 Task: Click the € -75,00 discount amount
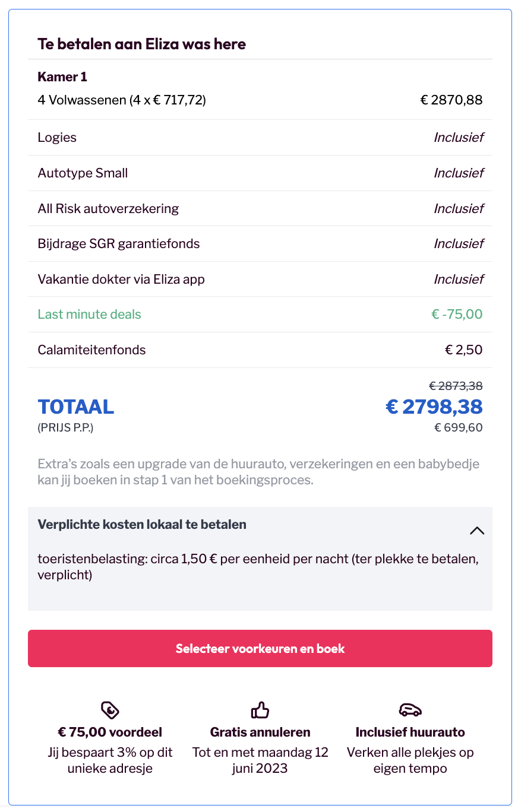pyautogui.click(x=457, y=314)
